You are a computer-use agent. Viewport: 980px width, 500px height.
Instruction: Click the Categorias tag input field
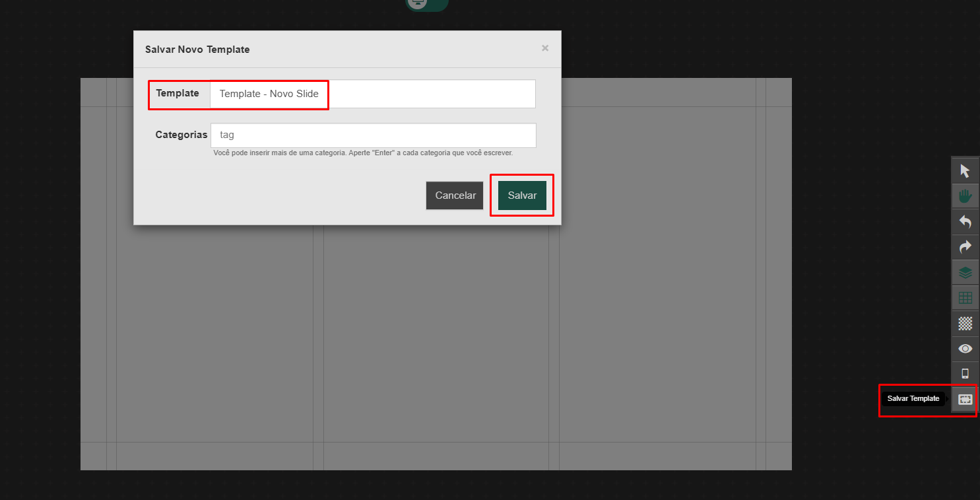(373, 135)
